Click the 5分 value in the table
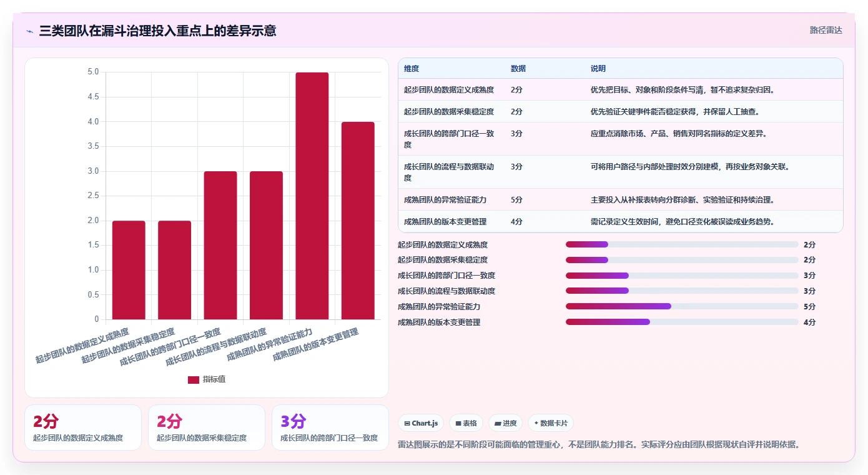Image resolution: width=868 pixels, height=475 pixels. pyautogui.click(x=516, y=199)
